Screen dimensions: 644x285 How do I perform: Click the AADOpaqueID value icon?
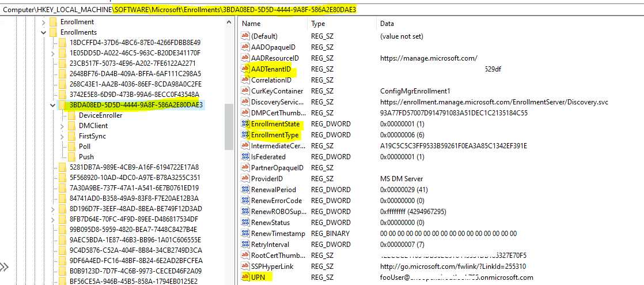245,47
